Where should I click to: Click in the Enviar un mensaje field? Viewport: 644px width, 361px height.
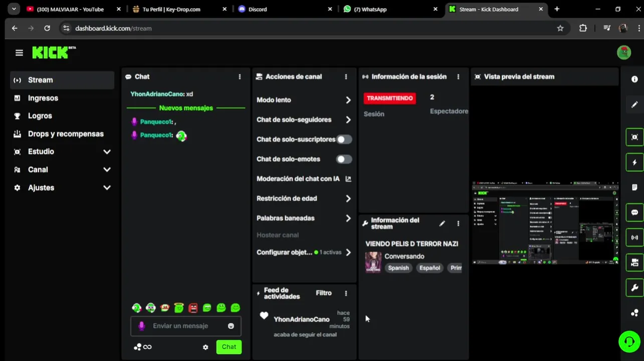[186, 326]
